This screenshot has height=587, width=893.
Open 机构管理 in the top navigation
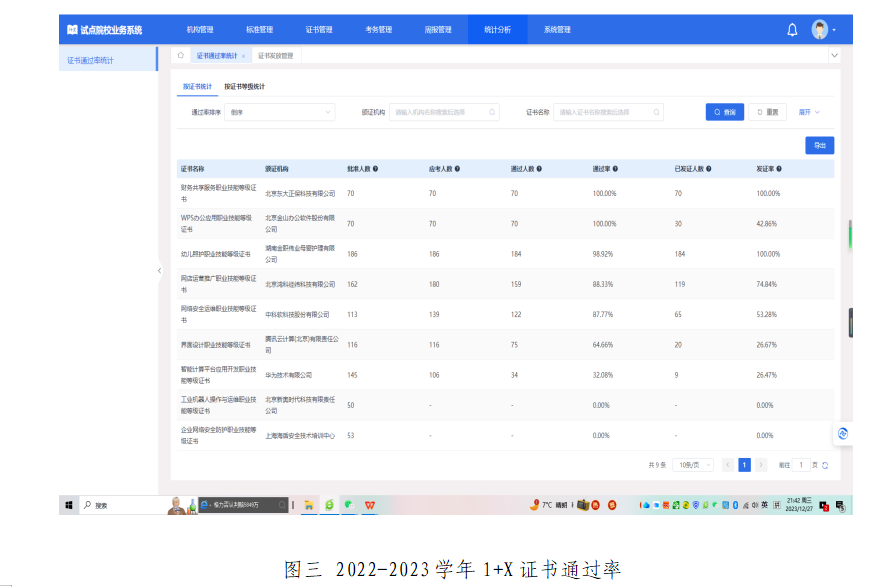tap(200, 30)
